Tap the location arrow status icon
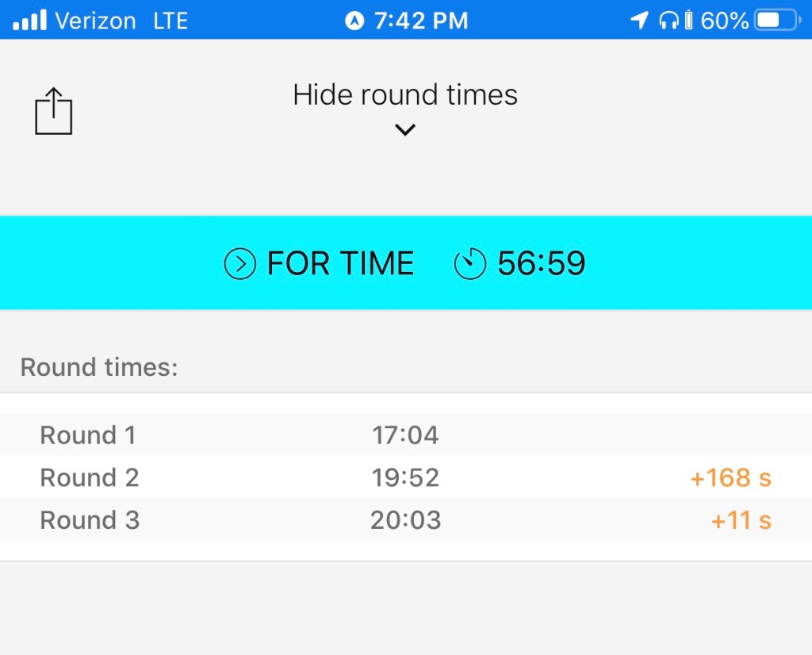Screen dimensions: 812x655 [639, 20]
